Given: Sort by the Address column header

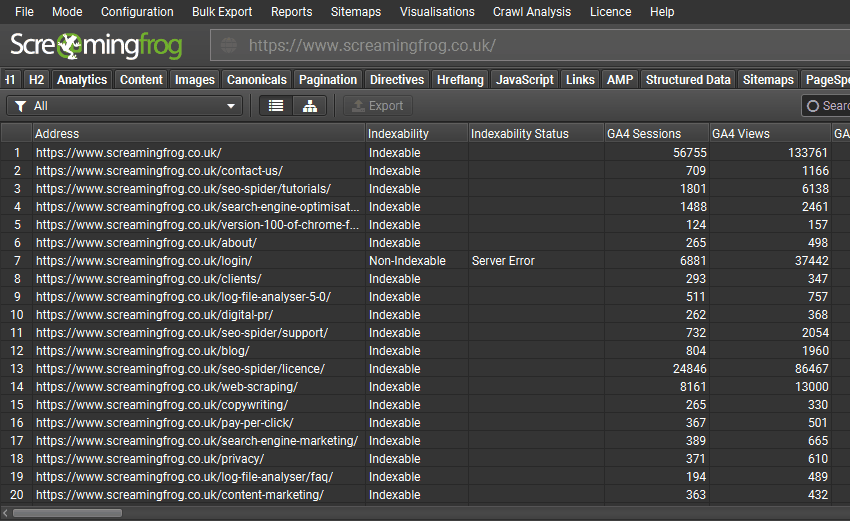Looking at the screenshot, I should (x=199, y=133).
